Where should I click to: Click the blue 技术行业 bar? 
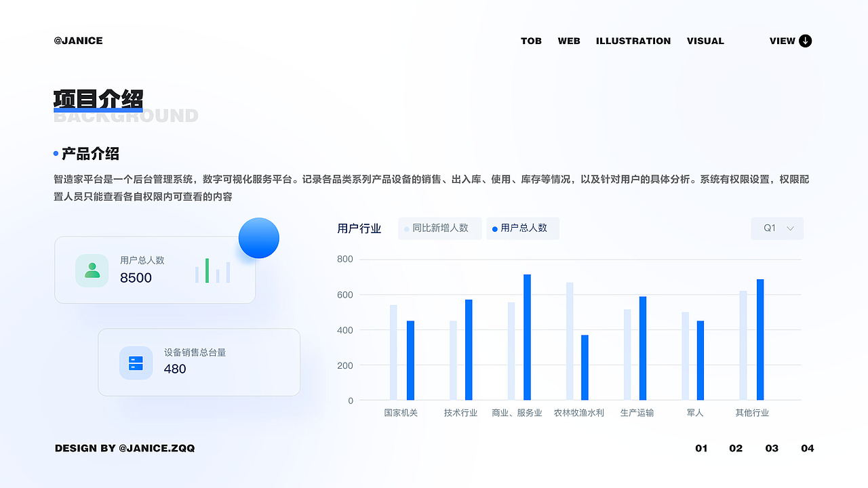(469, 350)
